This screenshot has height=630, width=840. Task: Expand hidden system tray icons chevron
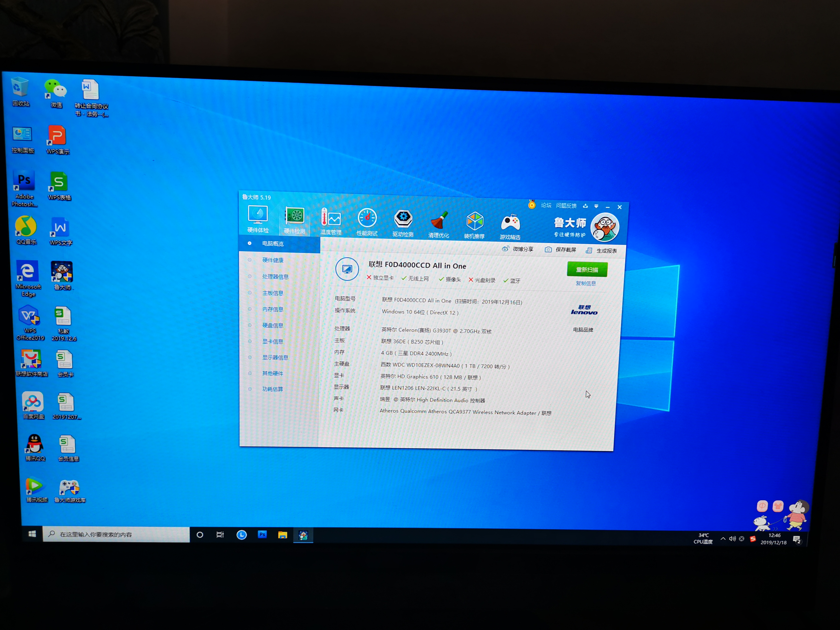(723, 539)
